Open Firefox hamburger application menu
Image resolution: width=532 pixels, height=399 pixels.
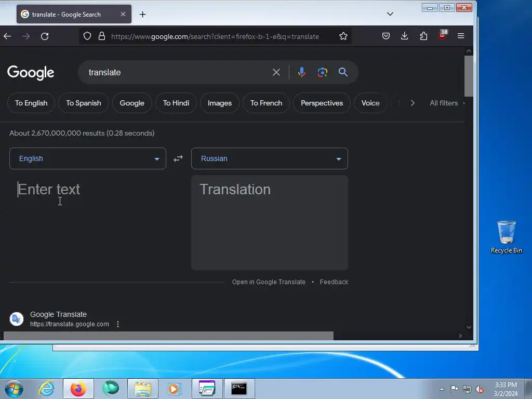[461, 36]
